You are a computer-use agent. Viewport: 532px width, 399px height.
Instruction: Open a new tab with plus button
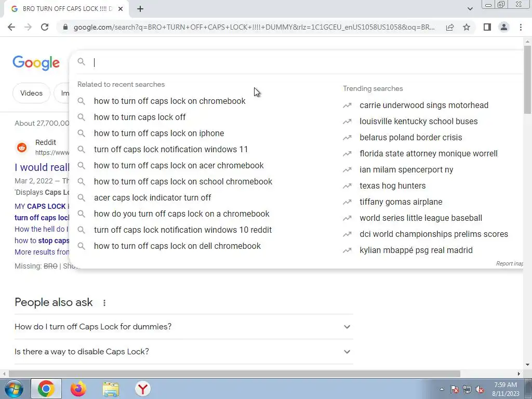tap(140, 9)
